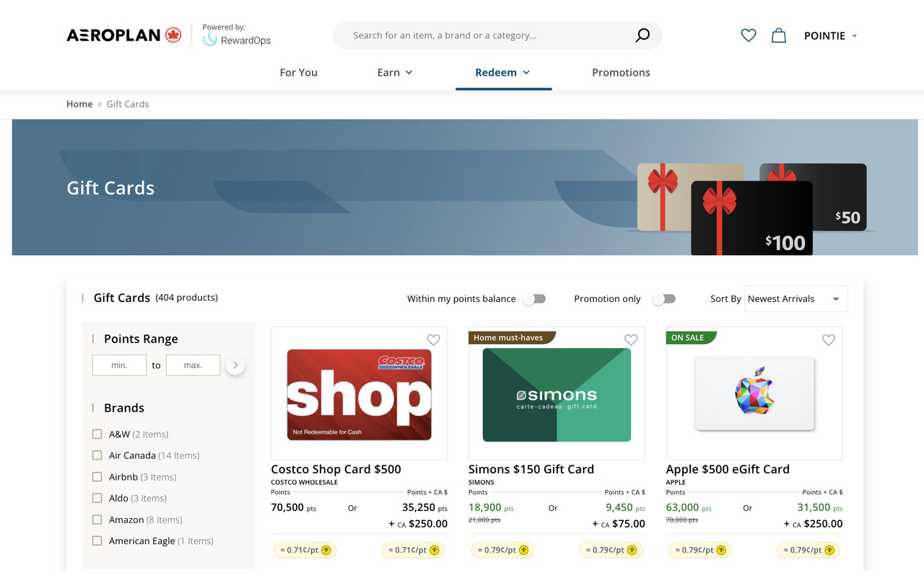The width and height of the screenshot is (924, 578).
Task: Click Costco points-only value badge icon
Action: coord(326,550)
